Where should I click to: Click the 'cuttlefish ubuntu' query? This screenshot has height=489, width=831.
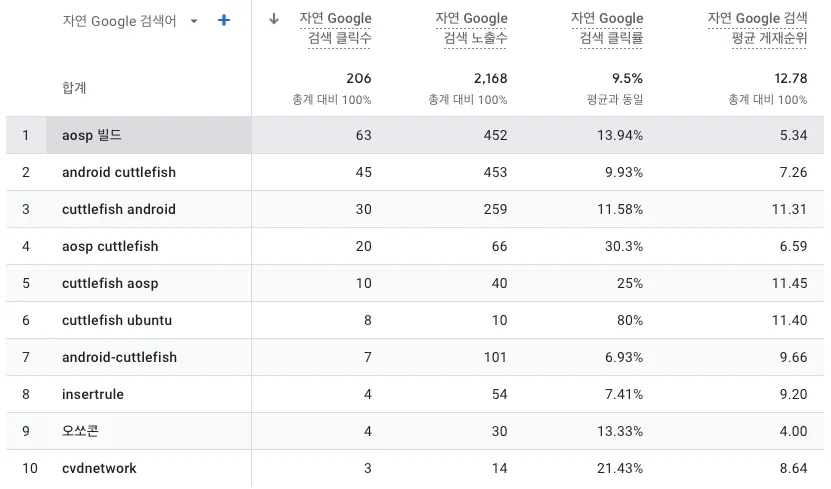click(117, 321)
